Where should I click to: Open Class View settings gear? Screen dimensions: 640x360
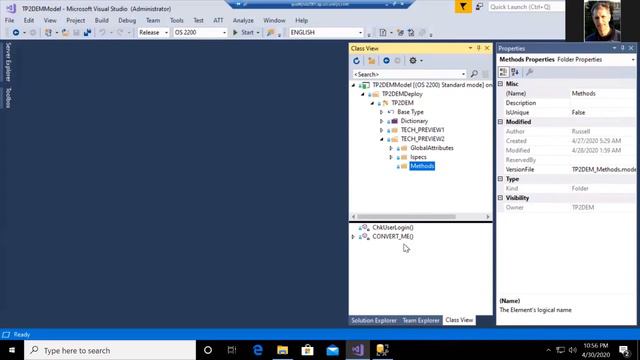click(413, 61)
